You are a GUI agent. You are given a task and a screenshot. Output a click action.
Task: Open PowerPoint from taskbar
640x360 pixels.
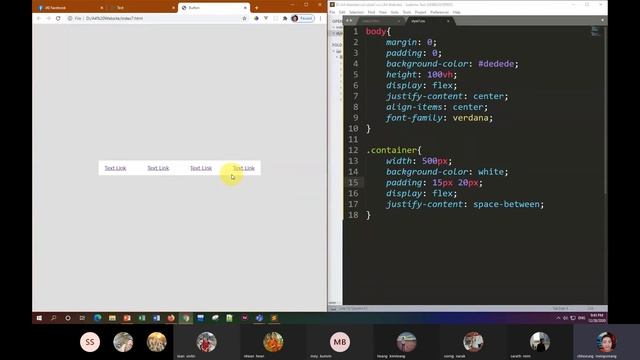[x=127, y=318]
